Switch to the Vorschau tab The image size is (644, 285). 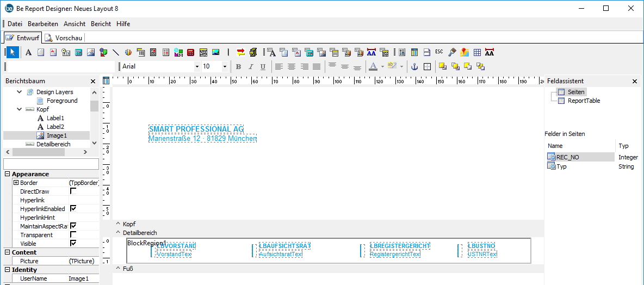(x=64, y=38)
